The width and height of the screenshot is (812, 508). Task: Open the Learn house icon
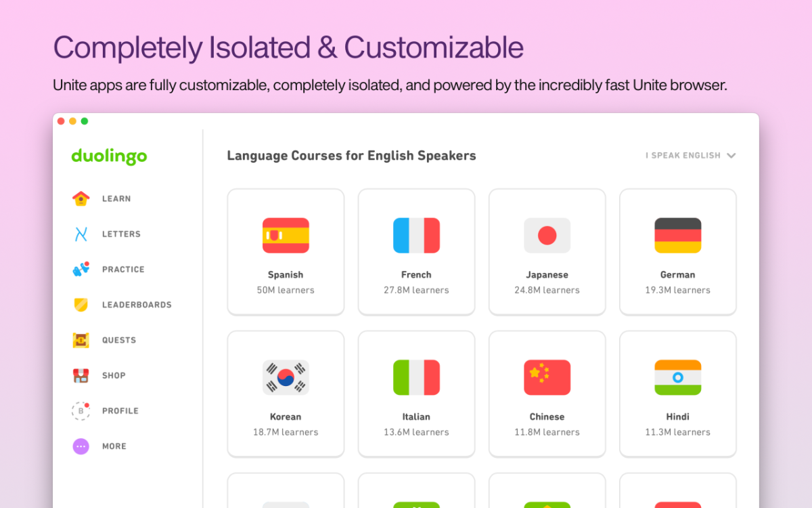point(81,198)
